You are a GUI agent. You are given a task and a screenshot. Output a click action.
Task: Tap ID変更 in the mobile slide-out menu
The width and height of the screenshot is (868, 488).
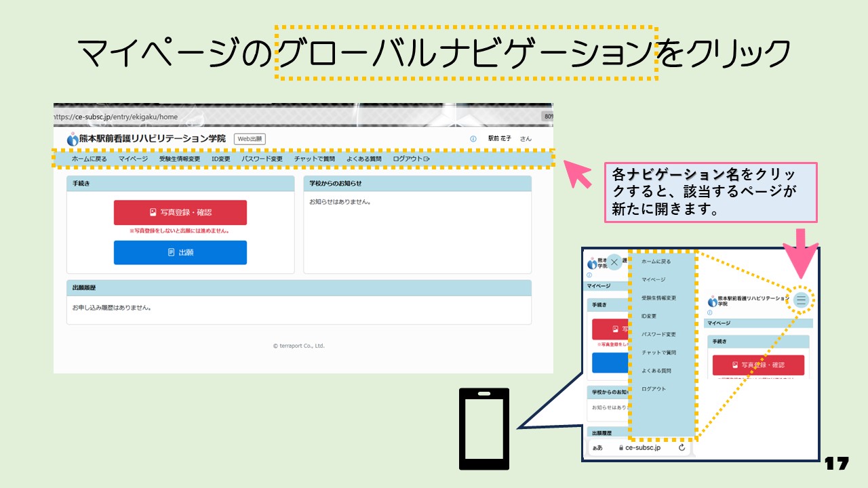649,316
